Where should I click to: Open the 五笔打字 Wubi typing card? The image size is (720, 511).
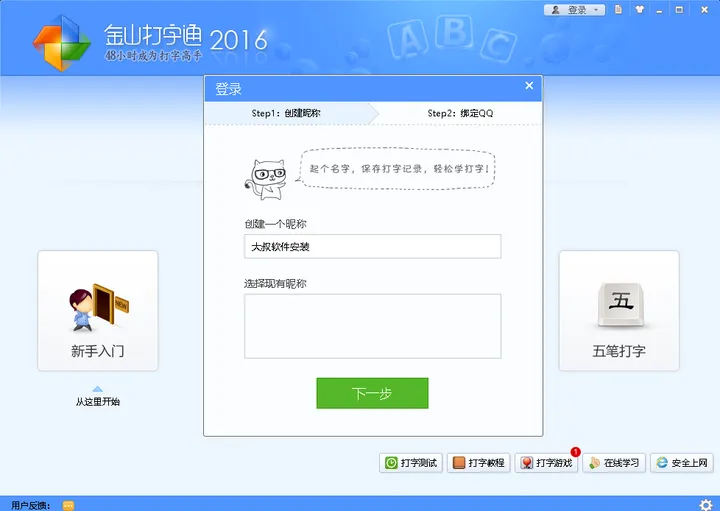619,311
